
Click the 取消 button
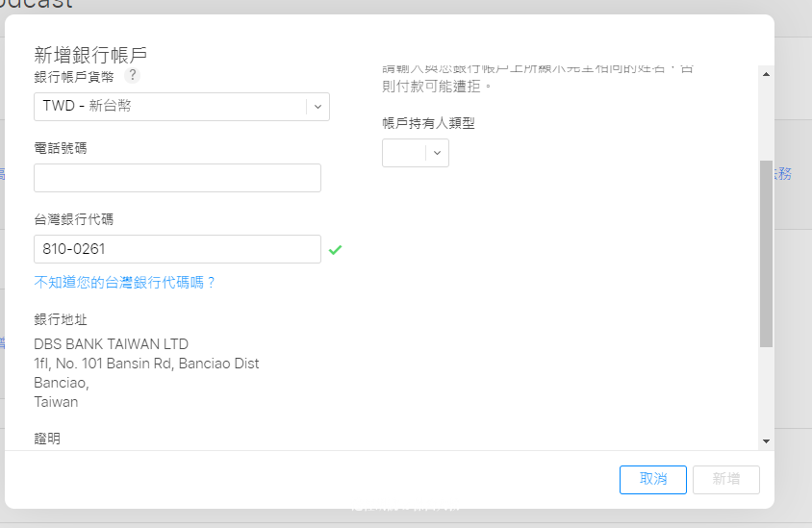653,479
